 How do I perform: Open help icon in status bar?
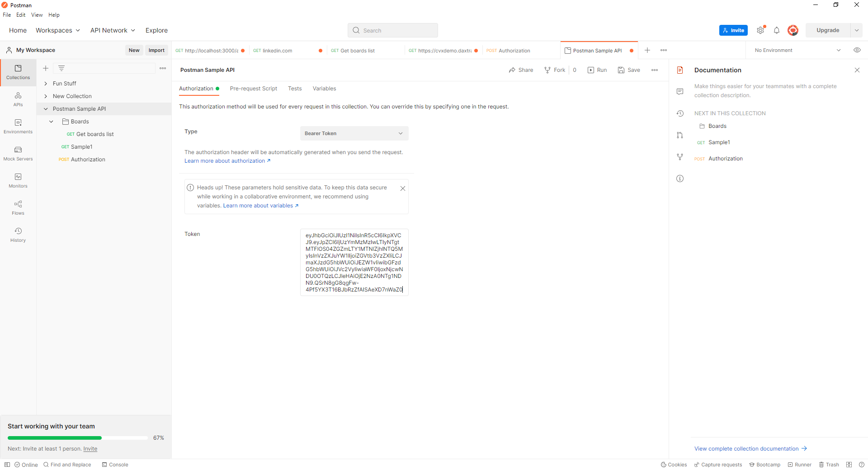(x=862, y=465)
